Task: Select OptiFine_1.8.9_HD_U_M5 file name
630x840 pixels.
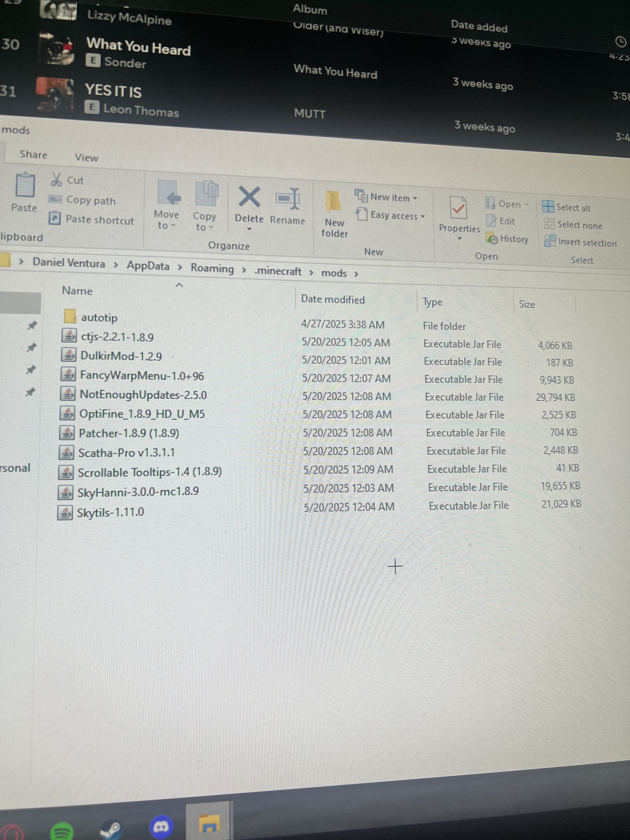Action: pyautogui.click(x=142, y=414)
